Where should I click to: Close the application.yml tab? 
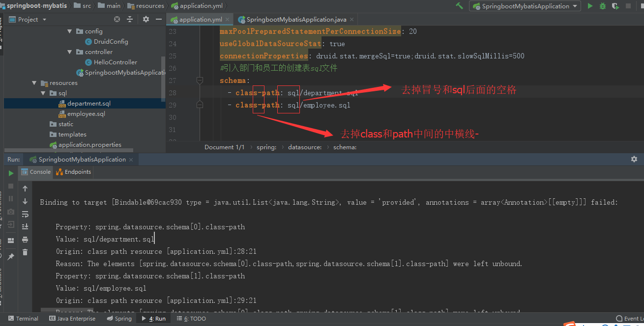tap(228, 20)
